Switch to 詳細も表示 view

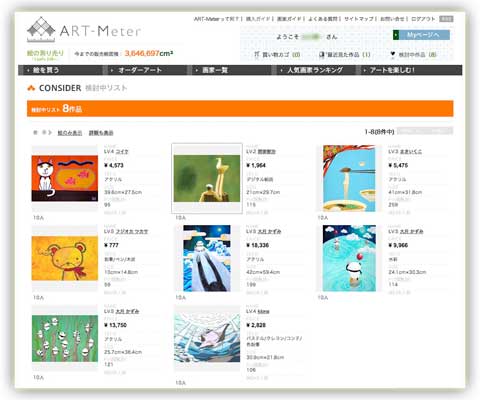coord(101,133)
